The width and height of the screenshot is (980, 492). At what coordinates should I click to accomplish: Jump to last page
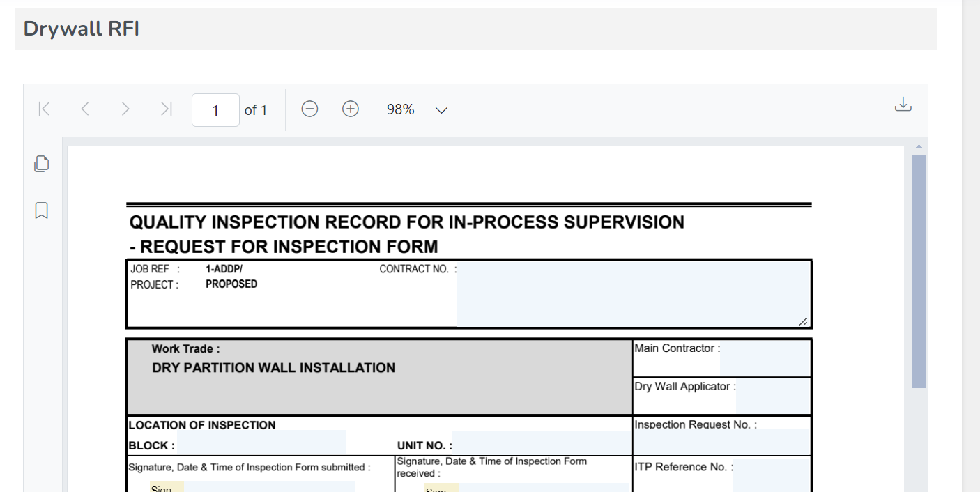[x=166, y=109]
